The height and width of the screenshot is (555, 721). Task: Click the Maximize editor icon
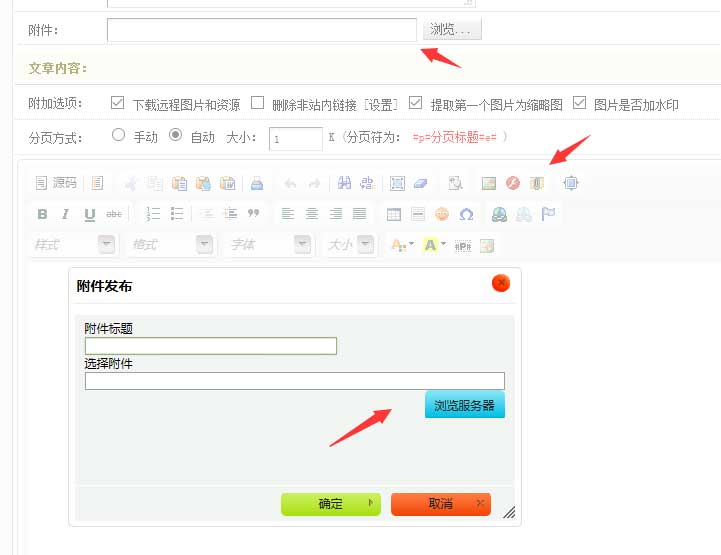(571, 183)
